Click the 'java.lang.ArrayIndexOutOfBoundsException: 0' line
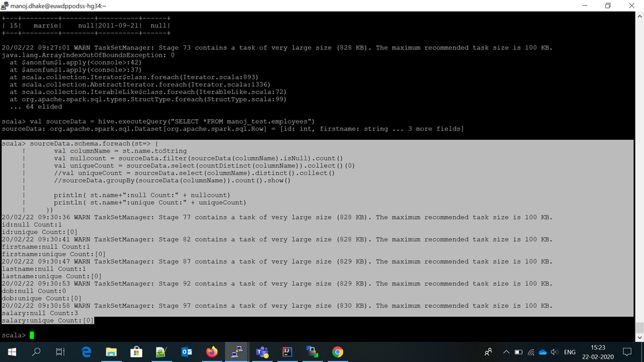 [x=88, y=55]
